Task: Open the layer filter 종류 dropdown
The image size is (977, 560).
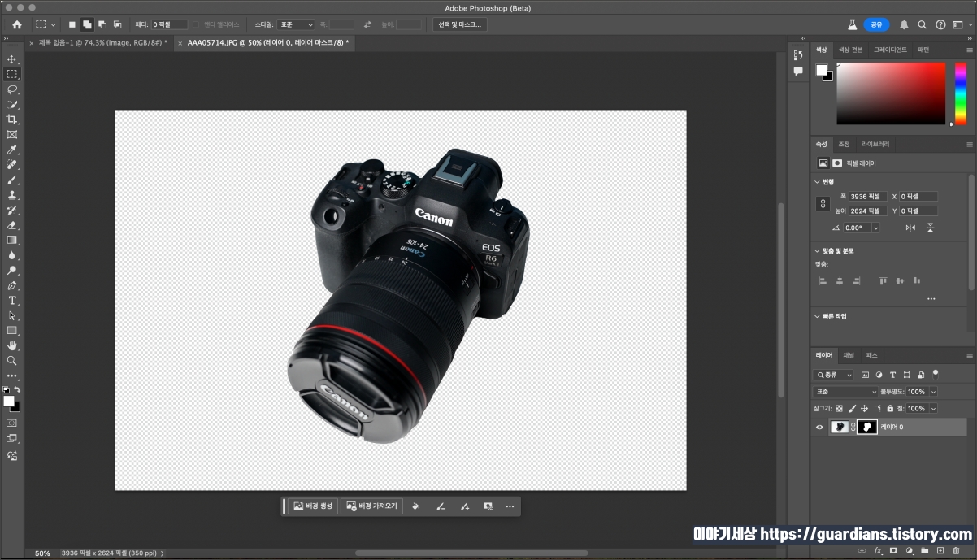Action: pyautogui.click(x=833, y=375)
